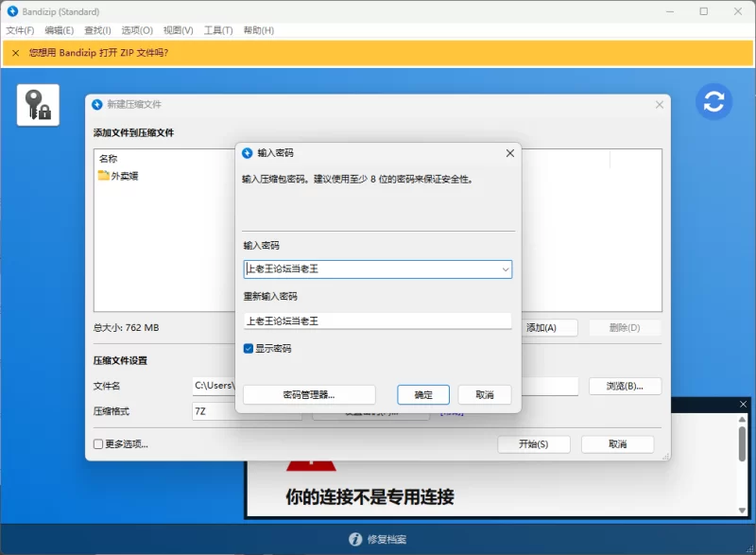Viewport: 756px width, 555px height.
Task: Click the info icon beside 修复档案
Action: click(355, 539)
